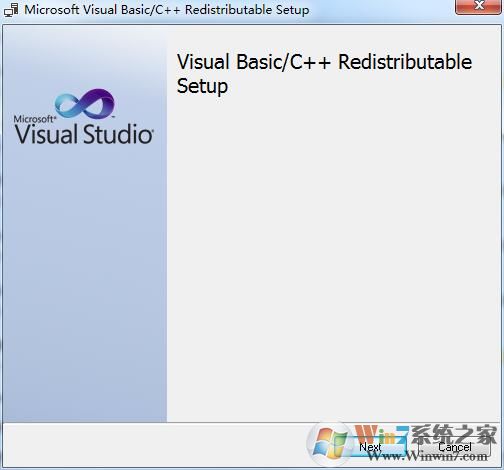Click the installer icon in title bar
This screenshot has height=470, width=504.
coord(11,10)
